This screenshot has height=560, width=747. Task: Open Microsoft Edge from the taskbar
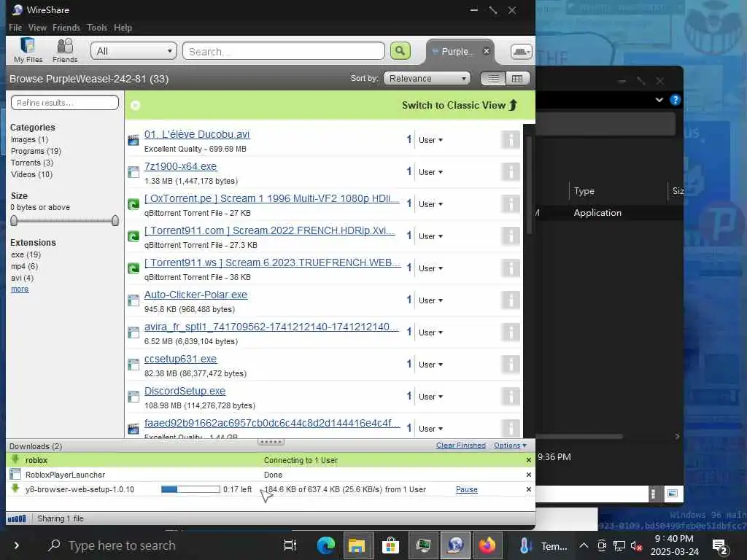coord(326,545)
